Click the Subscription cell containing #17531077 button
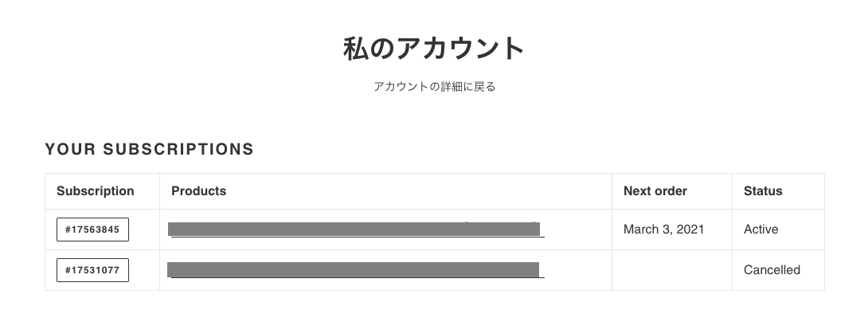This screenshot has width=868, height=314. coord(103,270)
